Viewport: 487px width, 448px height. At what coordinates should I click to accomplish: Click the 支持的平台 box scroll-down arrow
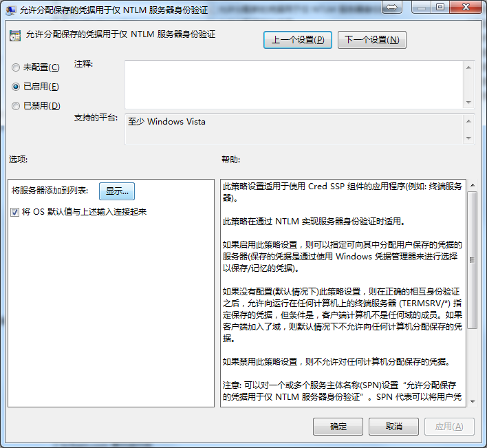(468, 137)
